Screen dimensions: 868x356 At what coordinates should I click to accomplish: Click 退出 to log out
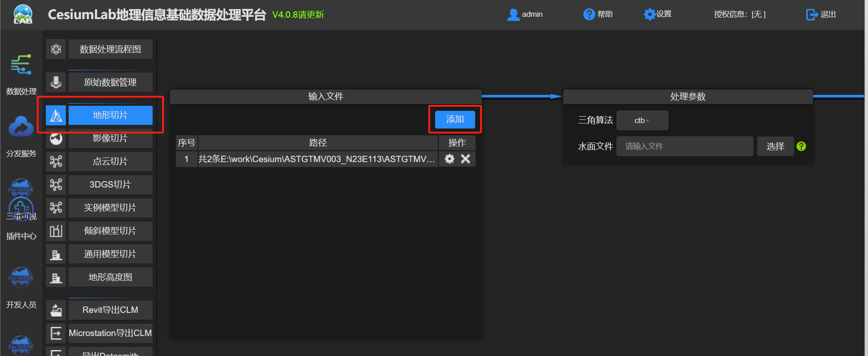821,15
